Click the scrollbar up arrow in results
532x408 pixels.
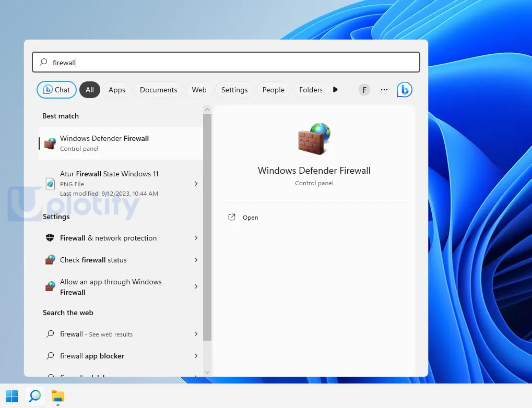[207, 110]
